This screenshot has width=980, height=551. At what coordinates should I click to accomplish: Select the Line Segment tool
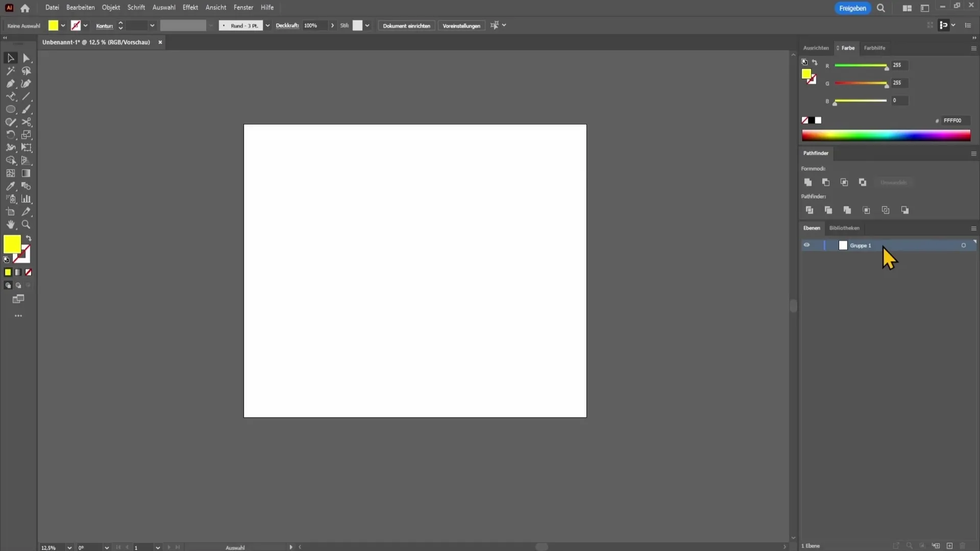point(27,96)
